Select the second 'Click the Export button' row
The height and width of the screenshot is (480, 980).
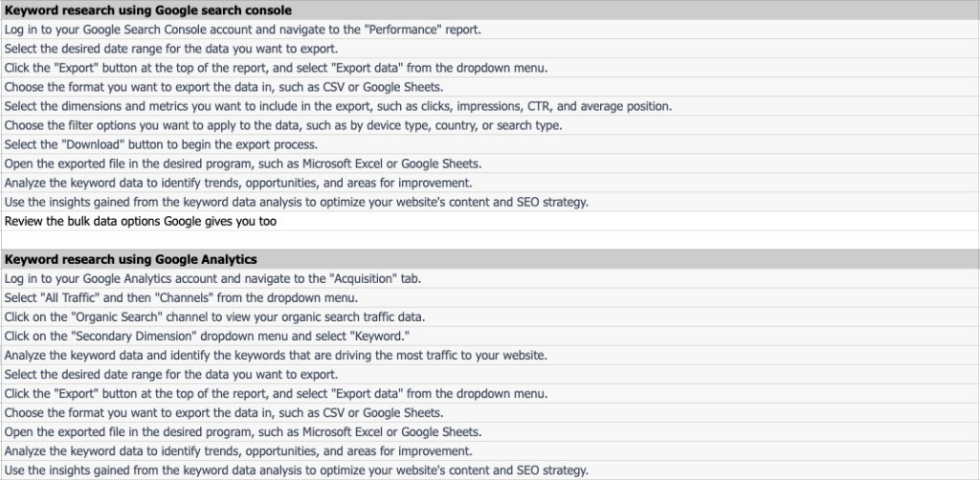pos(490,393)
